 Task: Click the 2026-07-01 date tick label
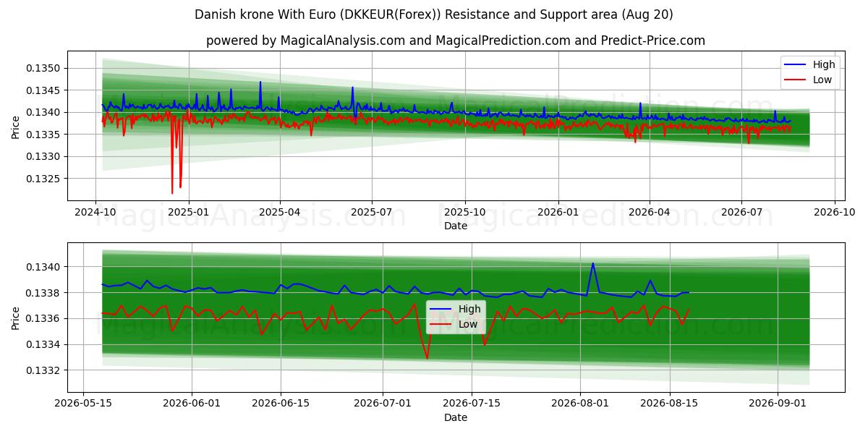(384, 404)
